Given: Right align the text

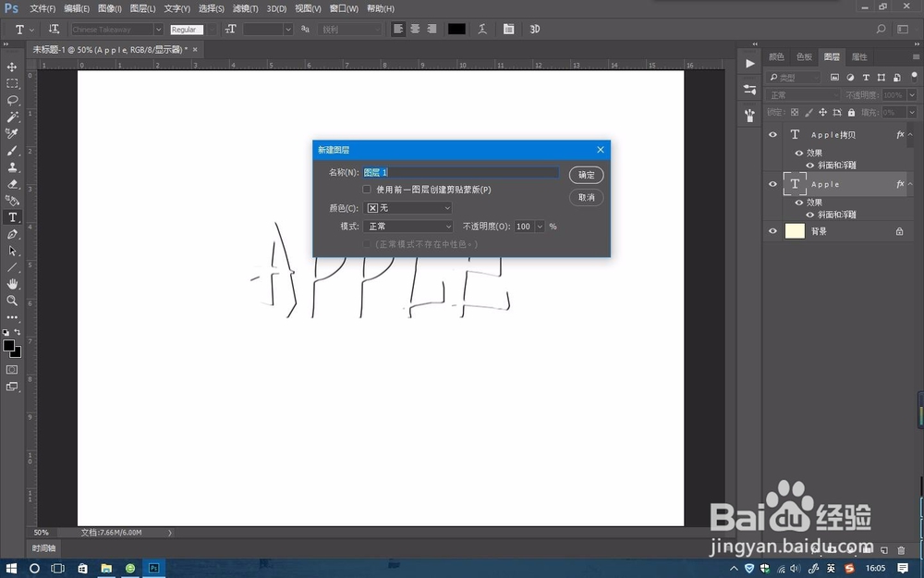Looking at the screenshot, I should 432,29.
